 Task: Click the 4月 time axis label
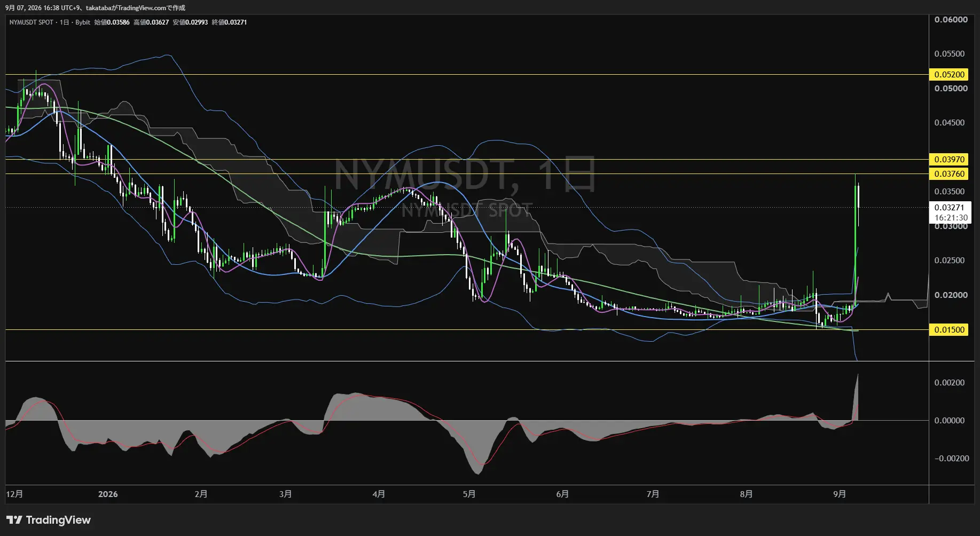coord(379,494)
